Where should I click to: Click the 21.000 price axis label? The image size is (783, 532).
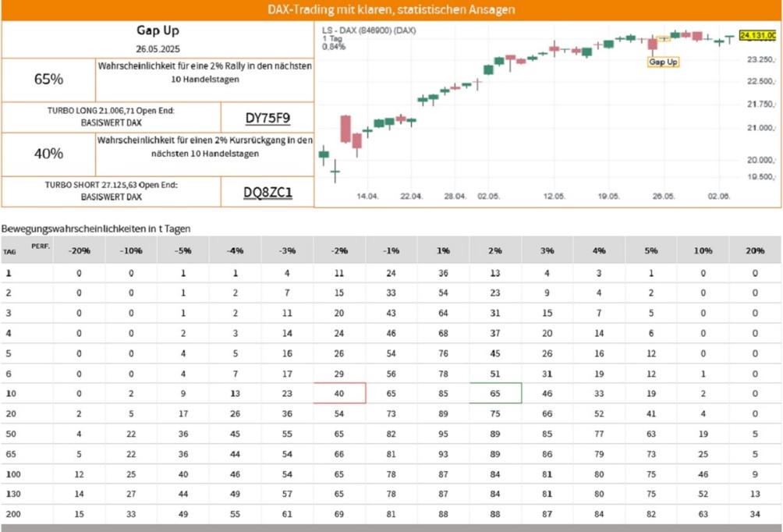761,128
